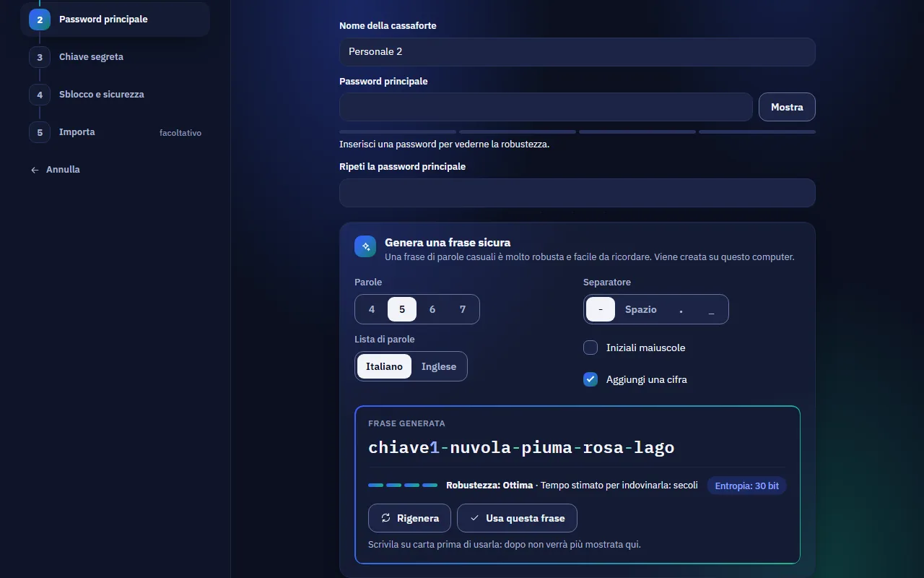
Task: Click the facoltativo label next to Importa
Action: pyautogui.click(x=180, y=133)
